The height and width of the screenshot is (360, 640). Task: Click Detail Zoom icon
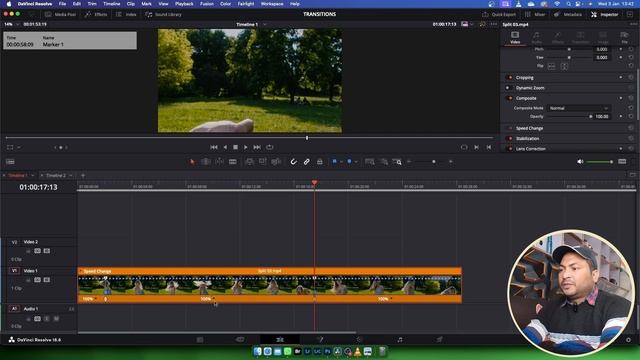tap(384, 162)
